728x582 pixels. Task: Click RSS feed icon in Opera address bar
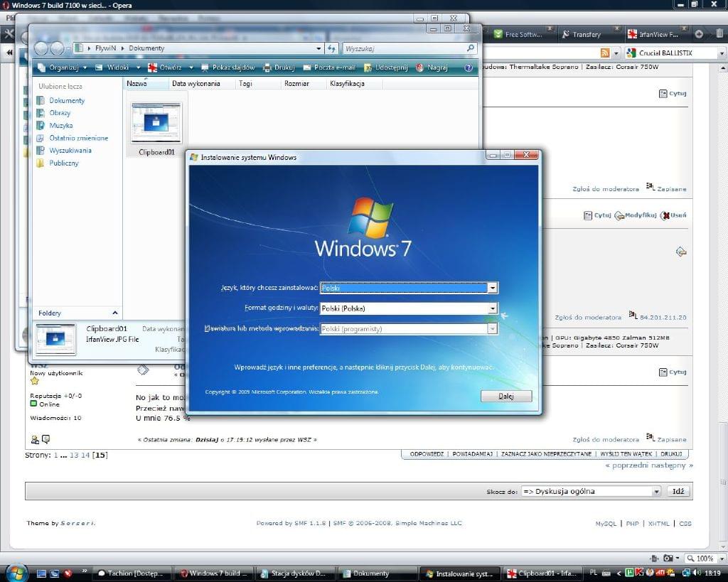[605, 53]
